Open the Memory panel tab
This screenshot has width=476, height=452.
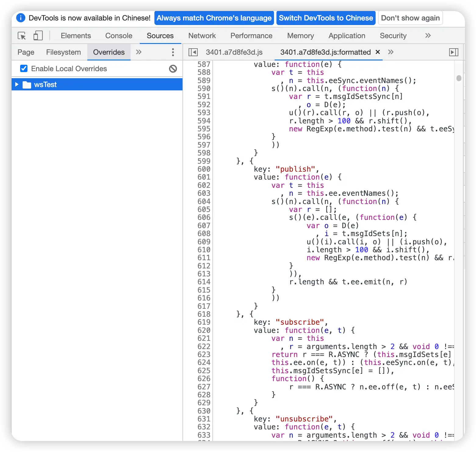click(x=301, y=36)
